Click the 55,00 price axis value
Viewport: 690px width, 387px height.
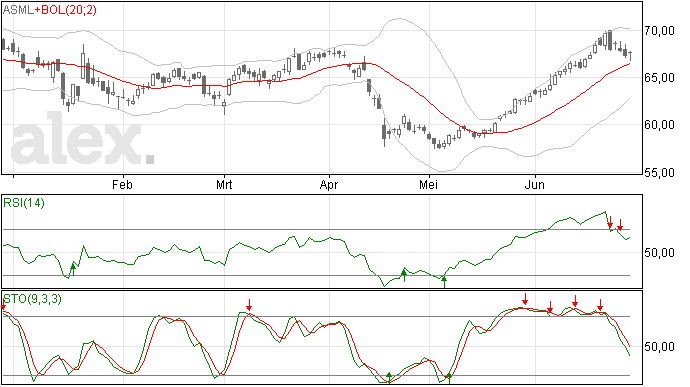click(x=659, y=173)
